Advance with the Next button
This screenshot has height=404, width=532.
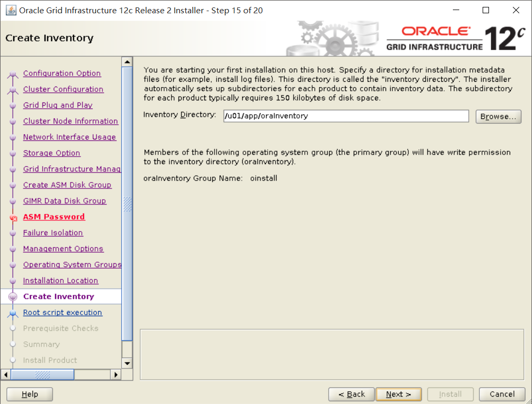[398, 394]
